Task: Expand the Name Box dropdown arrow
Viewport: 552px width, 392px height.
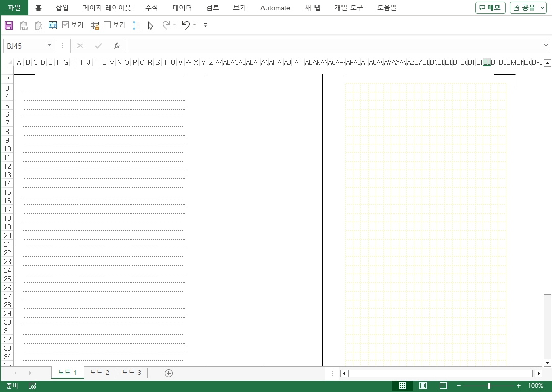Action: pyautogui.click(x=49, y=46)
